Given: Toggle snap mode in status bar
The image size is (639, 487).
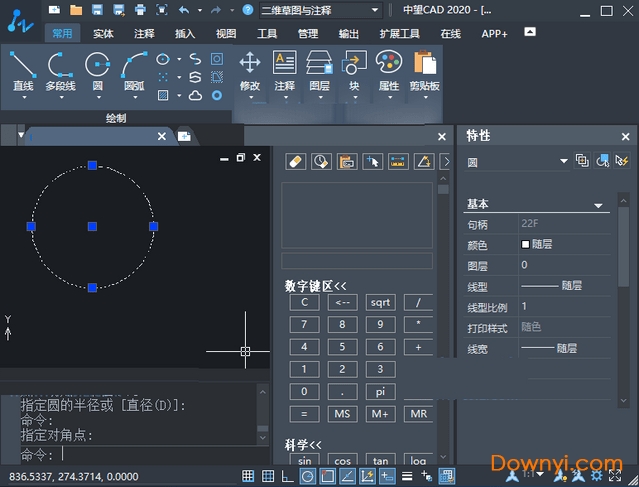Looking at the screenshot, I should [x=248, y=476].
